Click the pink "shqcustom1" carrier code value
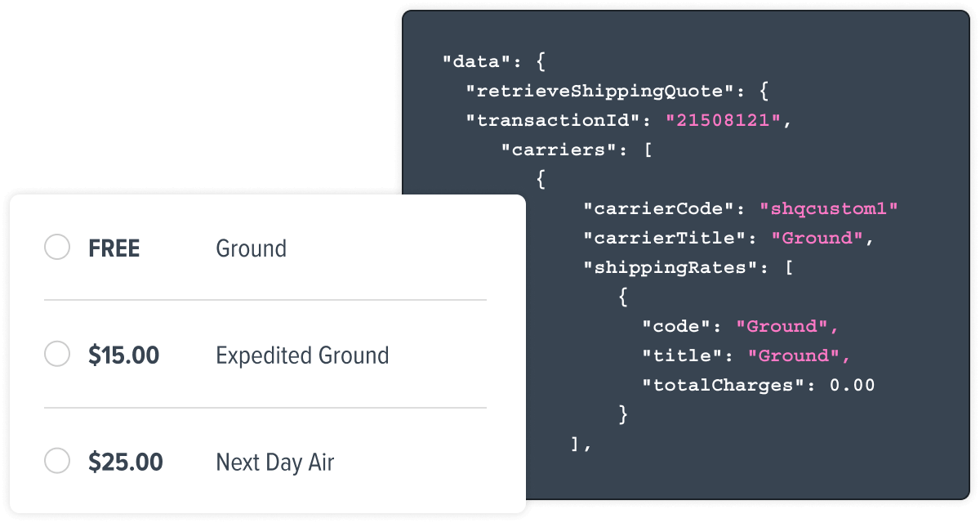 829,208
